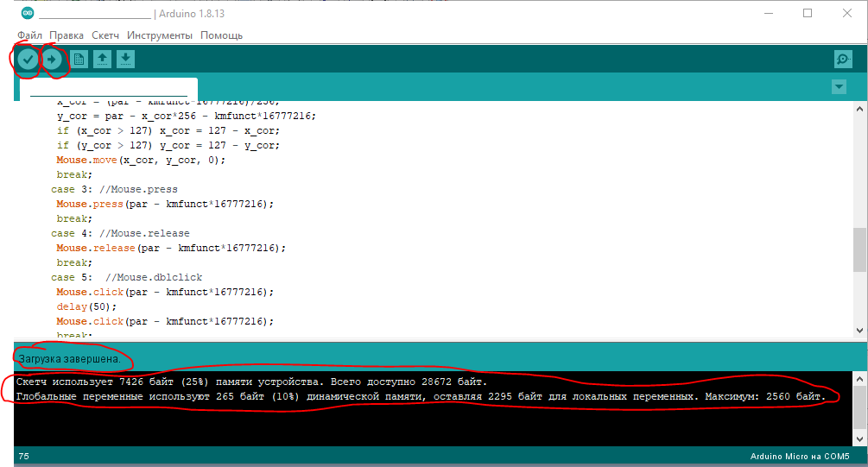Open the Инструменты menu
868x467 pixels.
160,35
